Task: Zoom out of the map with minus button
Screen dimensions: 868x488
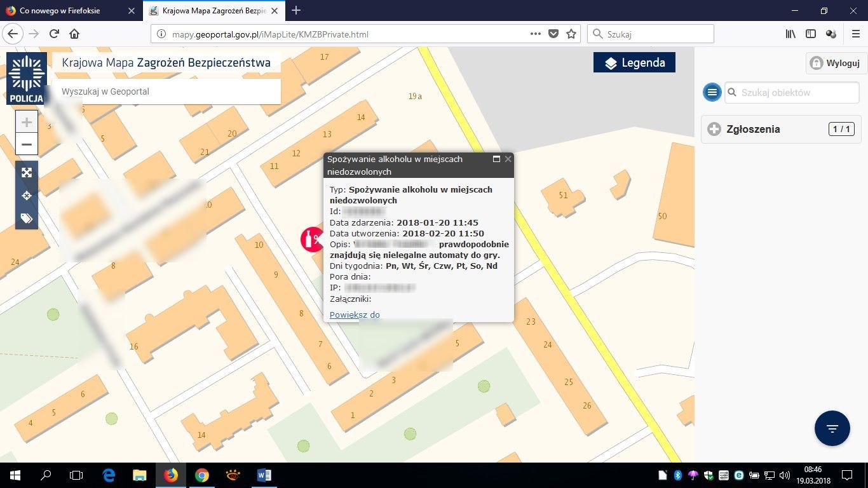Action: pos(27,144)
